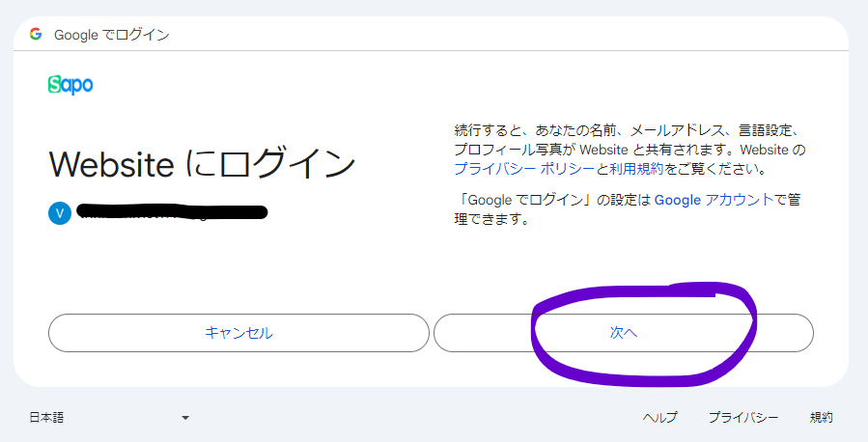This screenshot has width=868, height=442.
Task: Click the 'Google でログイン' header title
Action: (x=112, y=35)
